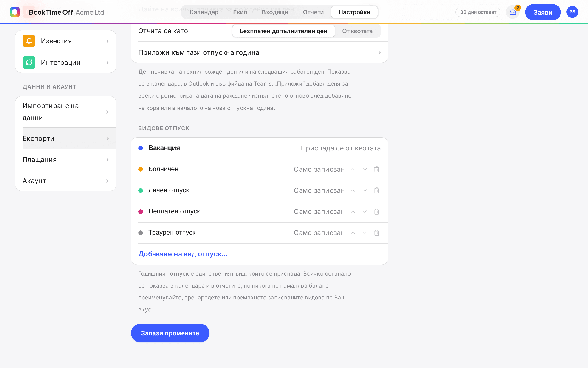
Task: Select От квотата option
Action: click(357, 31)
